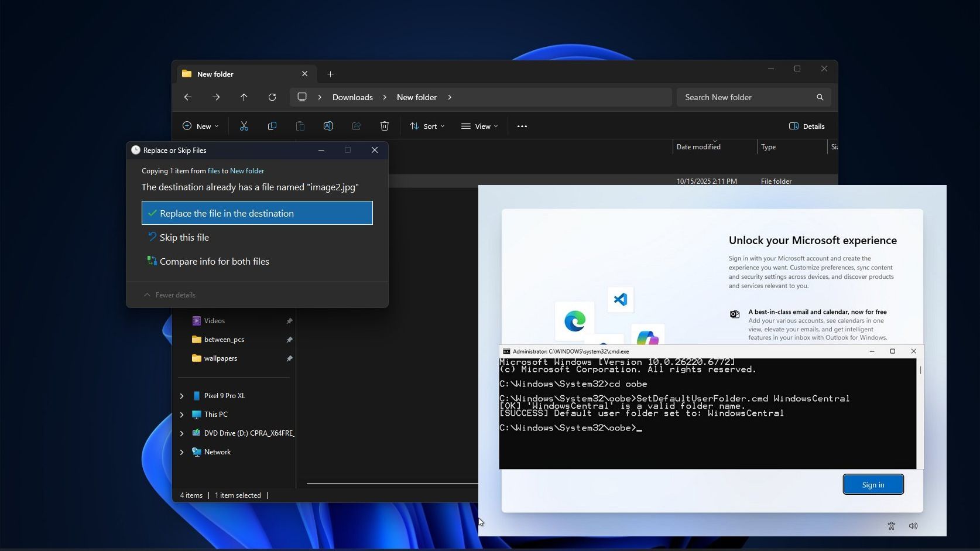Open the Sort dropdown menu
980x551 pixels.
click(427, 126)
